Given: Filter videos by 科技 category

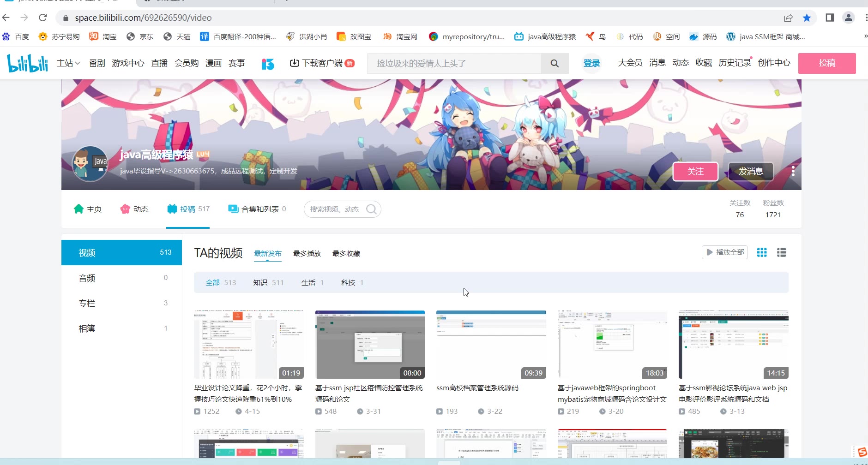Looking at the screenshot, I should 352,282.
